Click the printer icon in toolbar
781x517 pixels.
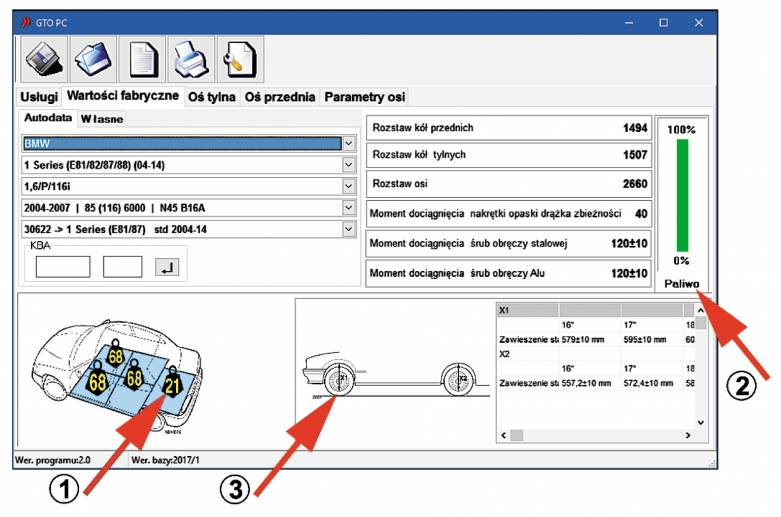(191, 59)
